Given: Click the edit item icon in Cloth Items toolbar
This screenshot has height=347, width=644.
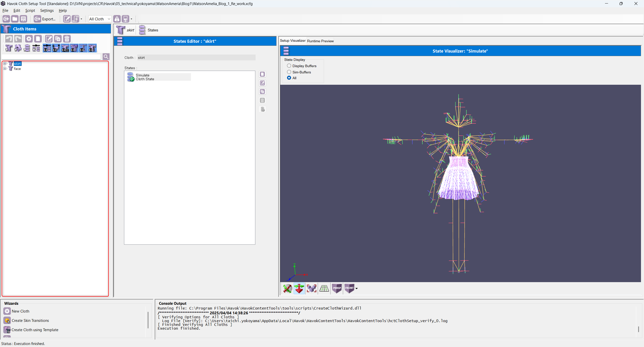Looking at the screenshot, I should point(49,39).
